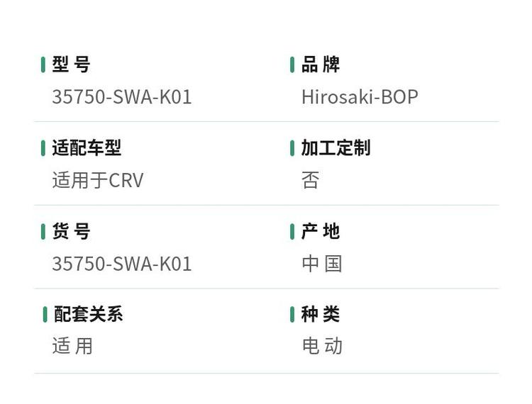Viewport: 532px width, 404px height.
Task: Select the 中国 origin value
Action: (322, 264)
